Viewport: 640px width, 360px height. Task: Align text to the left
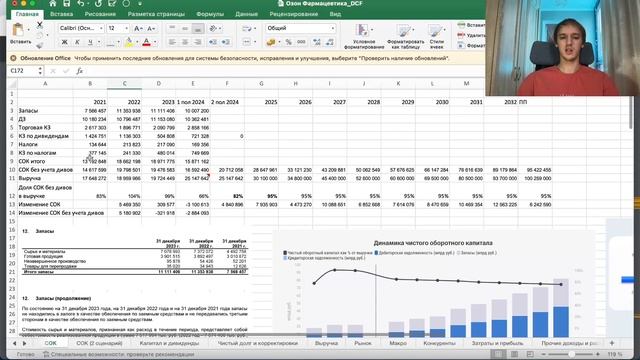click(x=172, y=42)
